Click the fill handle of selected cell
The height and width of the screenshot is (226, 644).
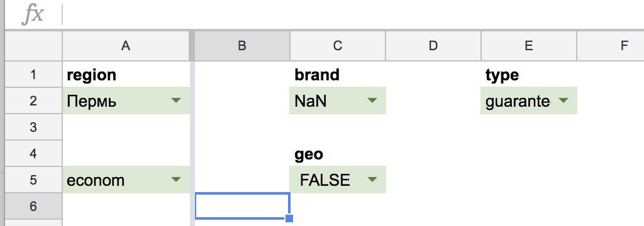coord(289,218)
